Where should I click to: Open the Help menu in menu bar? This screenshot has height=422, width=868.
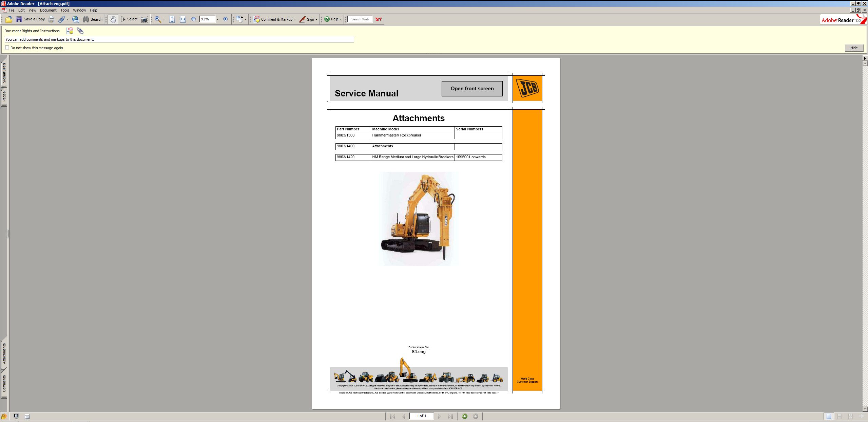[x=93, y=10]
